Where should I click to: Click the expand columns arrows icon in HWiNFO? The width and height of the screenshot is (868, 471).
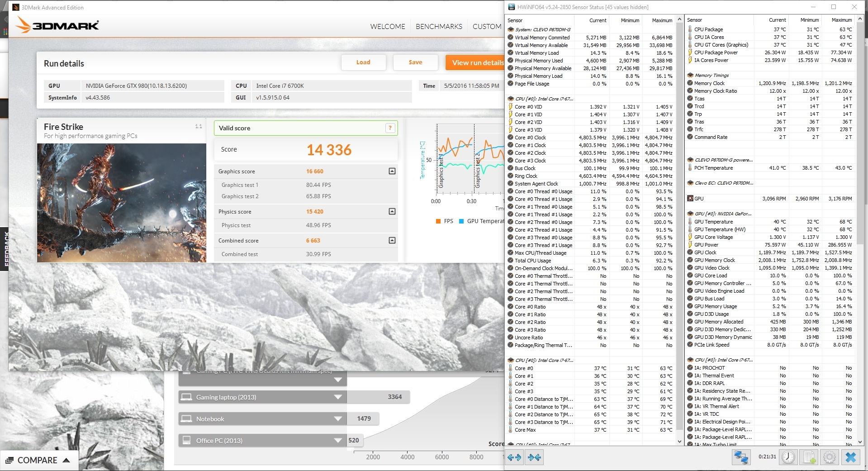tap(514, 457)
